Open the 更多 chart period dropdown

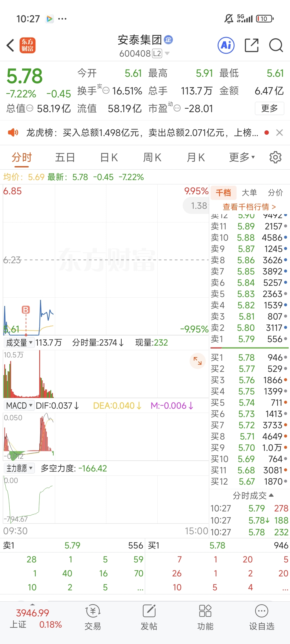point(242,157)
